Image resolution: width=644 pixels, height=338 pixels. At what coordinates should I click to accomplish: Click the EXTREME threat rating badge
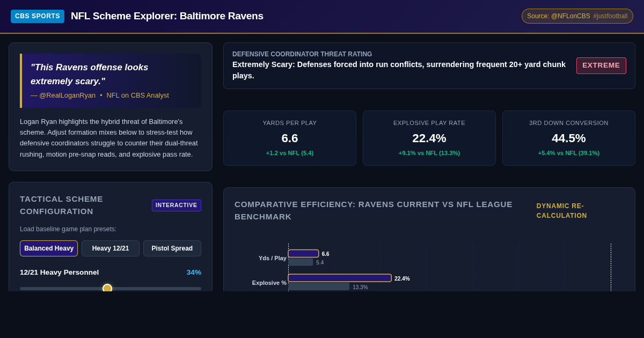coord(601,65)
